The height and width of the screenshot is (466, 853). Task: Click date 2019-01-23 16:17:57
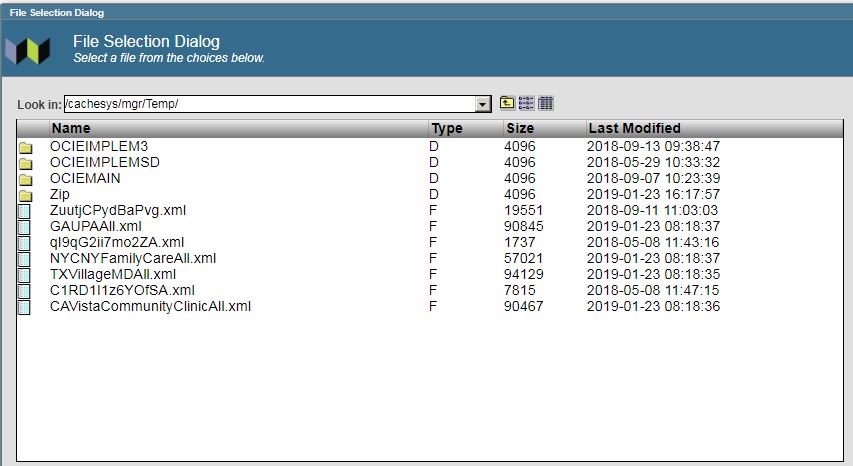653,194
